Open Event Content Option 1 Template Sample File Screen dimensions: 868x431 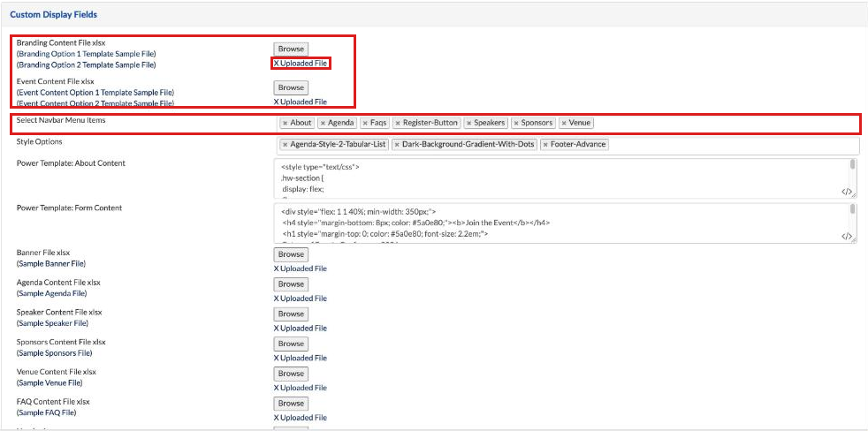95,93
